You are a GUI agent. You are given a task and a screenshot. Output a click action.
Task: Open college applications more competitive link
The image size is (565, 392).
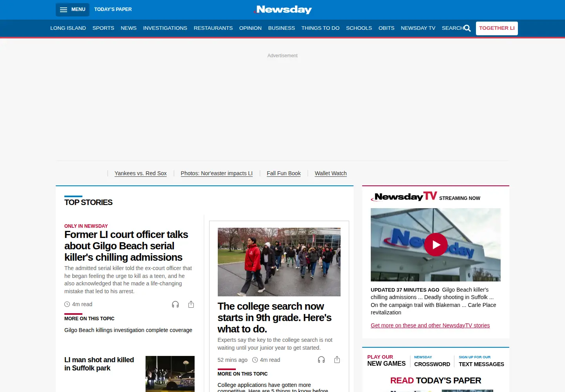pyautogui.click(x=273, y=387)
